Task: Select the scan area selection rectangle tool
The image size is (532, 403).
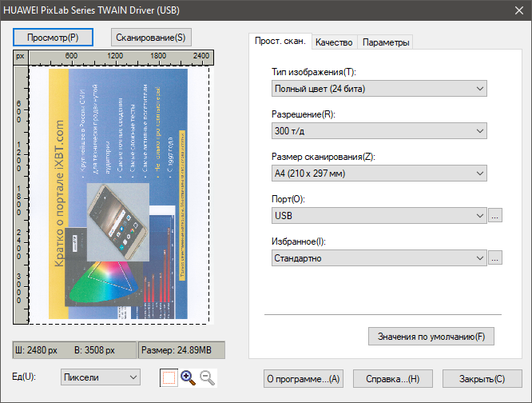Action: [x=169, y=377]
